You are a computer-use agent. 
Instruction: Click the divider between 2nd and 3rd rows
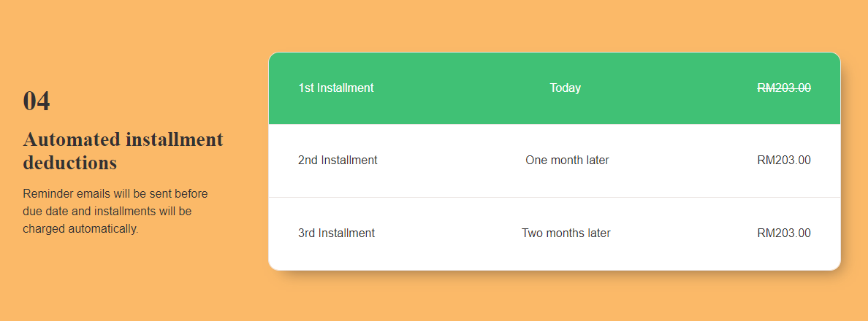[555, 197]
